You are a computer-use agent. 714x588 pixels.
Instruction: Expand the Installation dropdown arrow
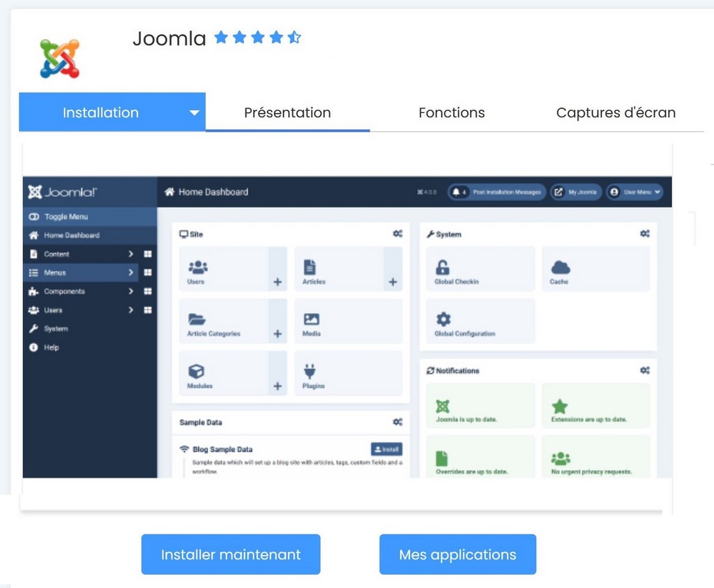tap(195, 113)
